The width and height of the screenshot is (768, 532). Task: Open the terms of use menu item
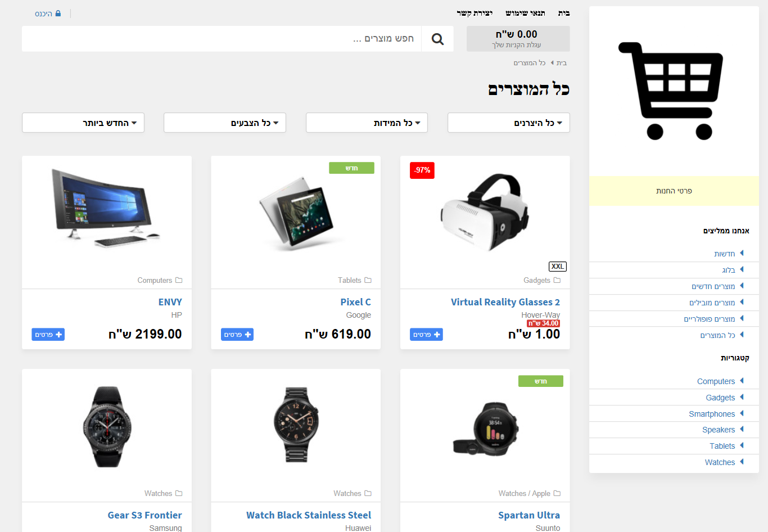pyautogui.click(x=525, y=13)
